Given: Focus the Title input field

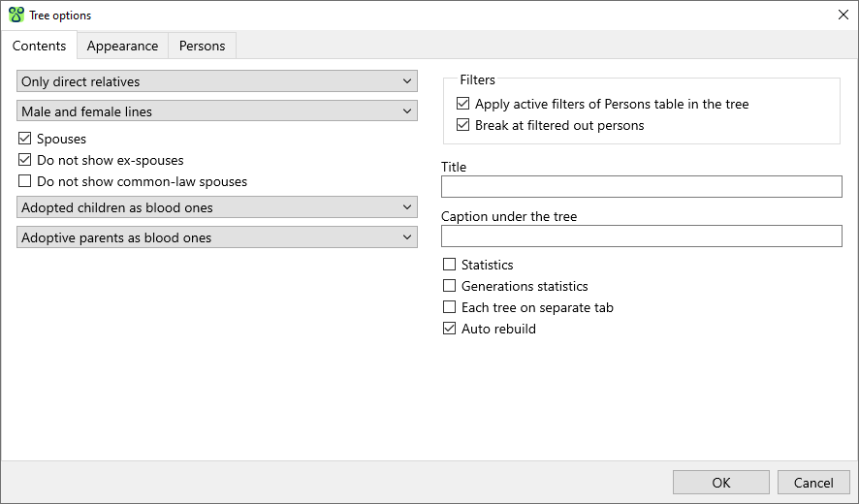Looking at the screenshot, I should tap(642, 187).
